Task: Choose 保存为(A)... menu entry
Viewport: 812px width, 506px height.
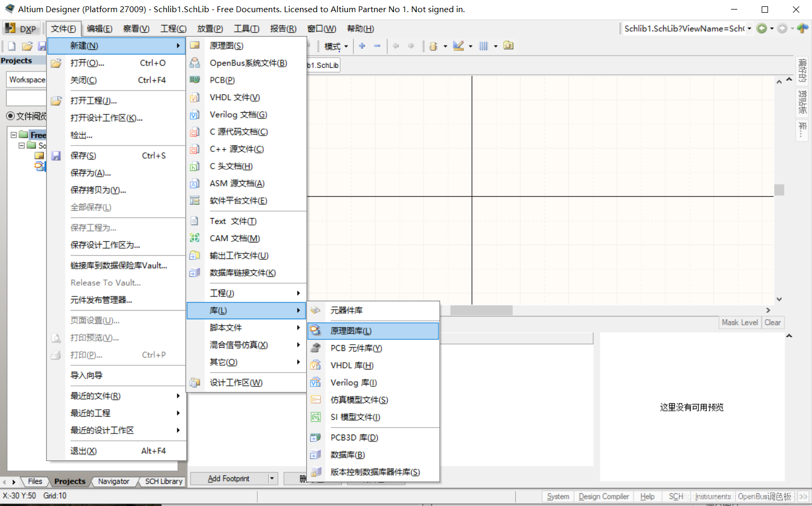Action: point(117,173)
